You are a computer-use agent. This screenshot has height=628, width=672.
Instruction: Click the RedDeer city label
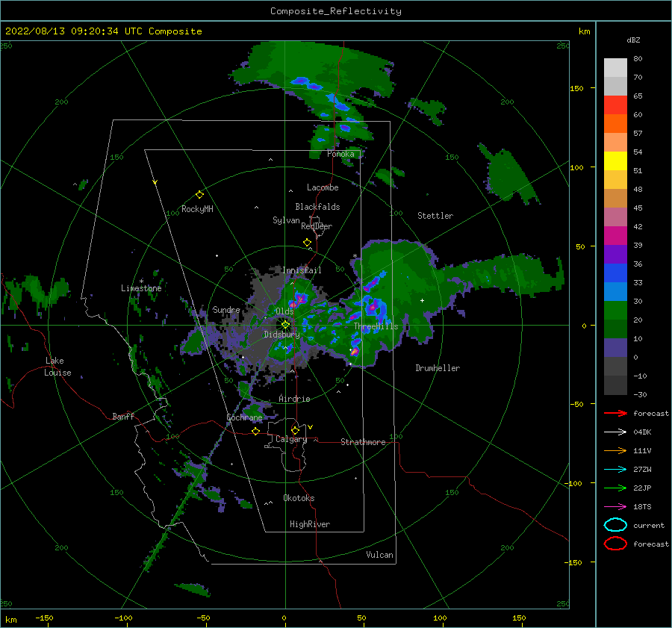coord(317,226)
